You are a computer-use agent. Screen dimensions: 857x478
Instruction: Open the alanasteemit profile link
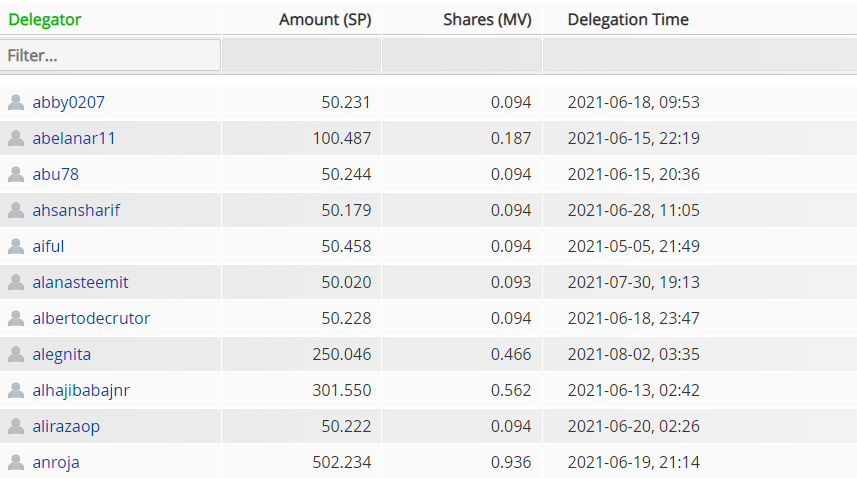click(80, 282)
